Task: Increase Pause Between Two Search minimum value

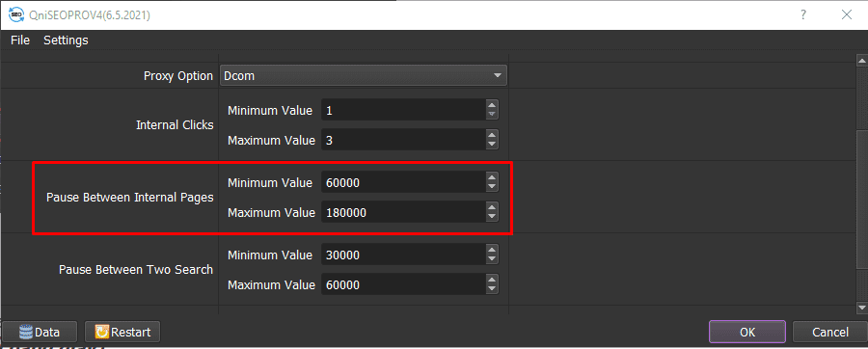Action: (x=492, y=251)
